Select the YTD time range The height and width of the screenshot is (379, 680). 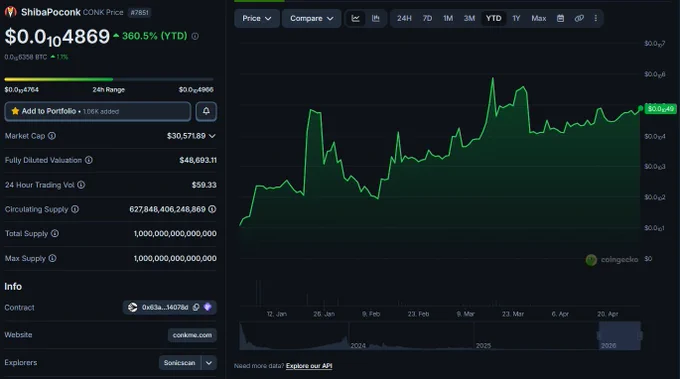494,18
